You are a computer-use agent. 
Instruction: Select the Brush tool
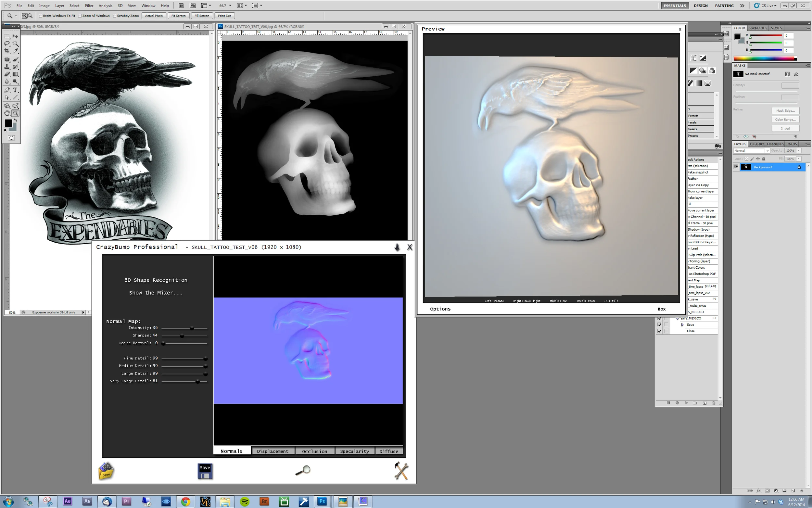(x=16, y=59)
